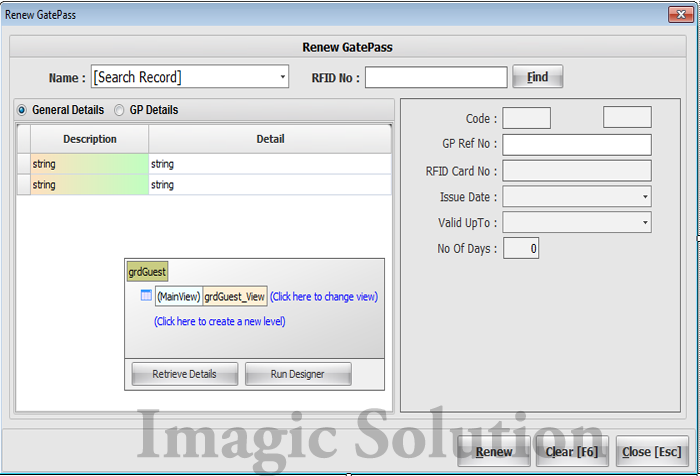700x476 pixels.
Task: Click the Renew button
Action: [494, 451]
